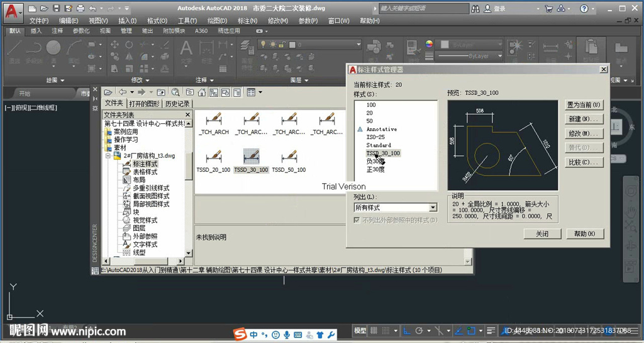Click the keyword search input field
644x343 pixels.
423,8
